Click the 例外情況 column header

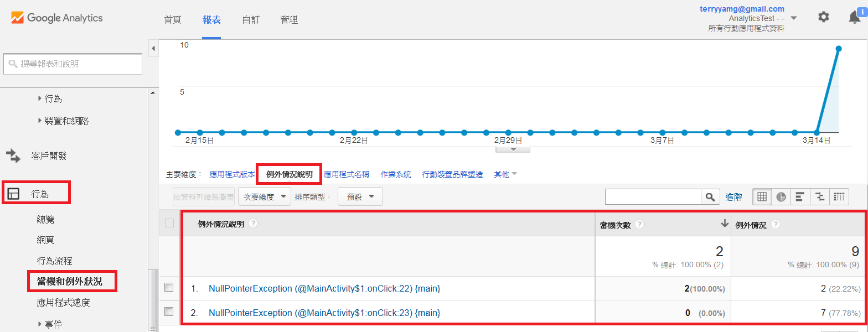798,225
